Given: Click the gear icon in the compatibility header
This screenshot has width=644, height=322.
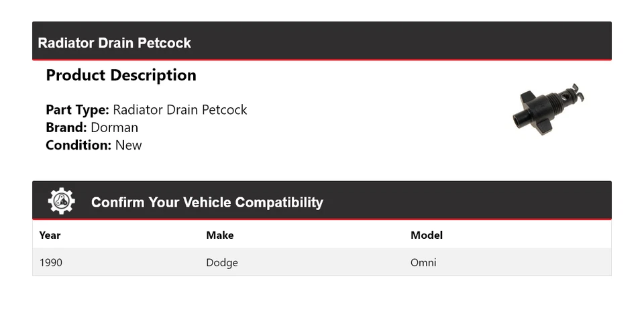Looking at the screenshot, I should pos(61,201).
